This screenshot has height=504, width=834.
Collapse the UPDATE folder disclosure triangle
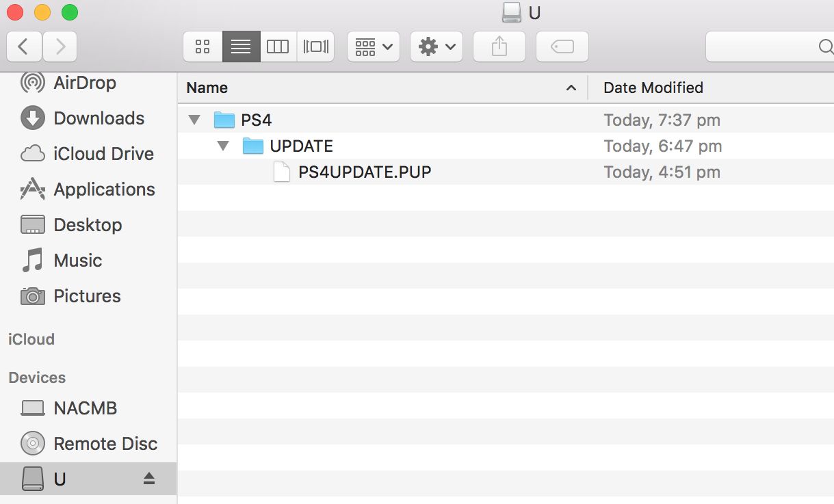(223, 146)
